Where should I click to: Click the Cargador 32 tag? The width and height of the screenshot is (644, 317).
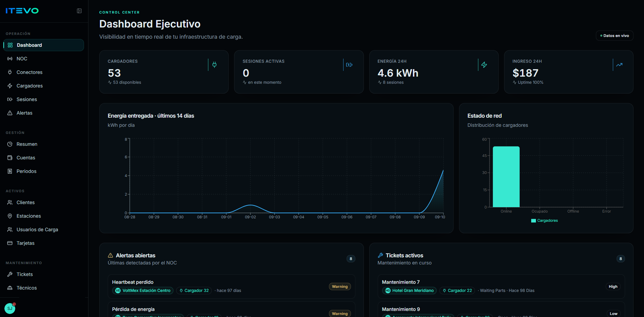tap(194, 291)
